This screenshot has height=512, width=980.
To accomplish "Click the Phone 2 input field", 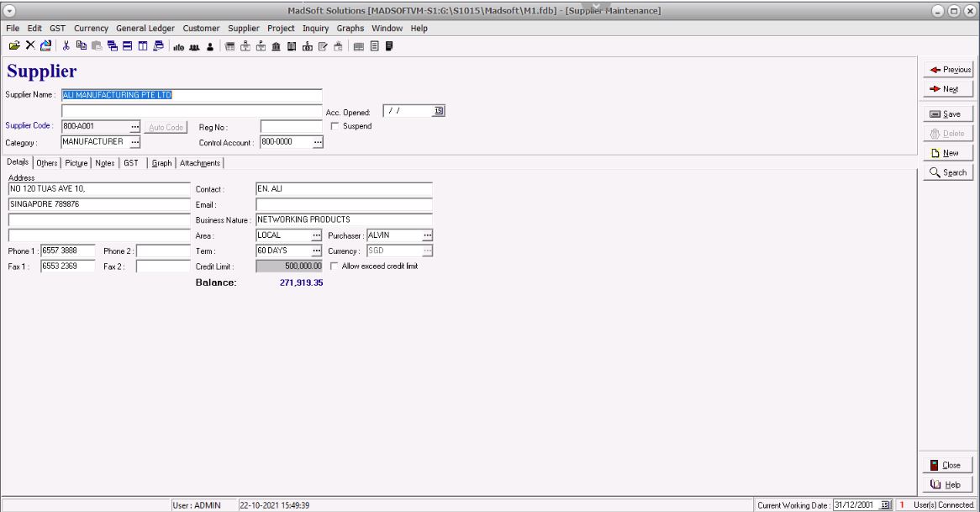I will pyautogui.click(x=163, y=251).
